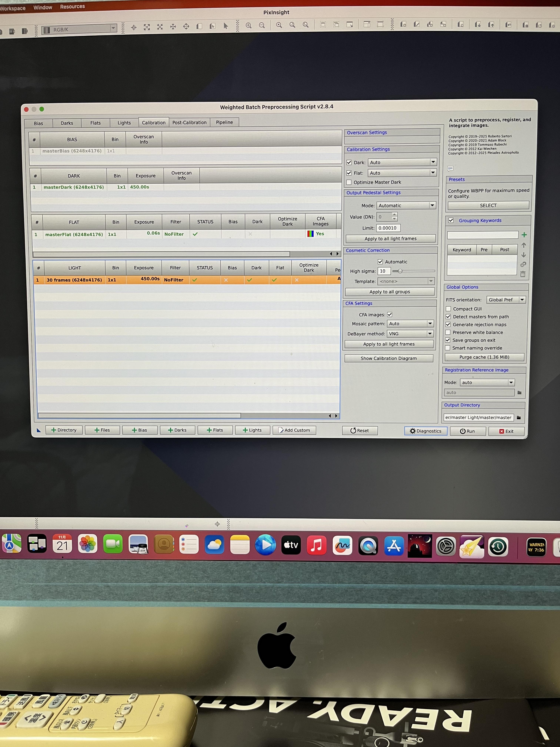Click the trash icon under Grouping Keywords
This screenshot has width=560, height=747.
tap(523, 274)
